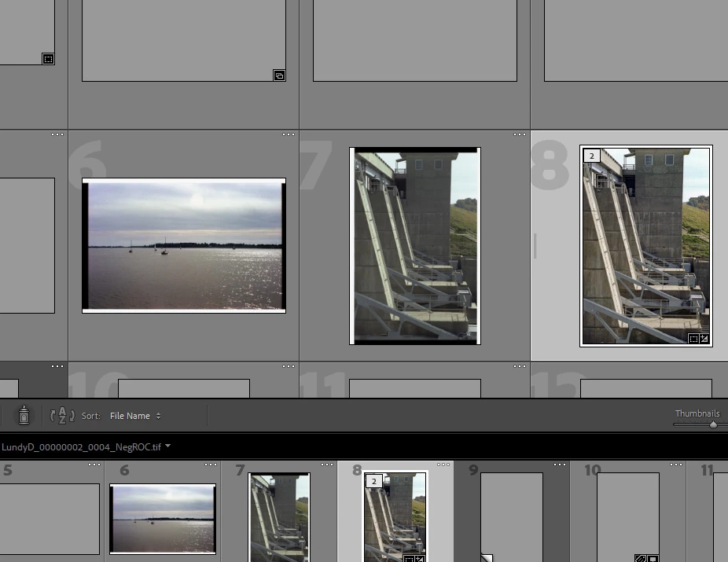Screen dimensions: 728x562
Task: Open the LundyD_00000002_0004_NegROC.tif filename menu
Action: pos(86,447)
